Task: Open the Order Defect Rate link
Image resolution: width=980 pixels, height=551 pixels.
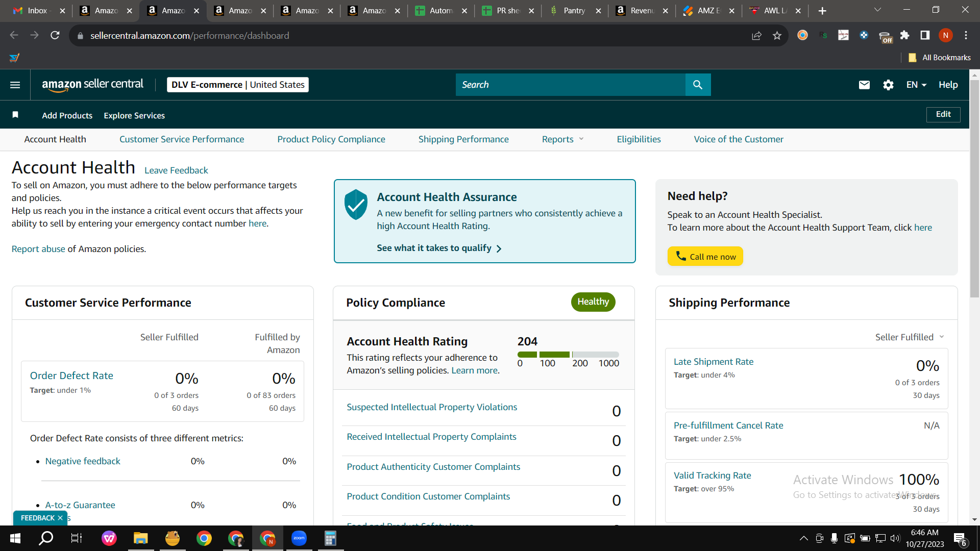Action: tap(71, 375)
